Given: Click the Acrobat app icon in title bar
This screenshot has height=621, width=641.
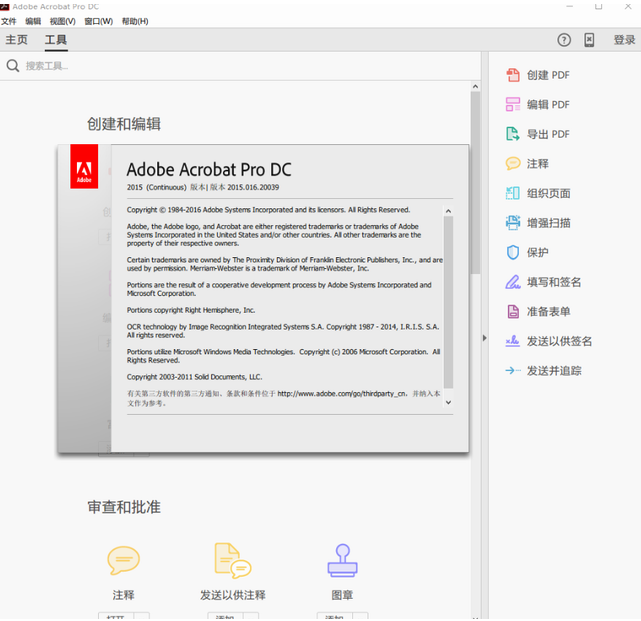Looking at the screenshot, I should (x=4, y=7).
